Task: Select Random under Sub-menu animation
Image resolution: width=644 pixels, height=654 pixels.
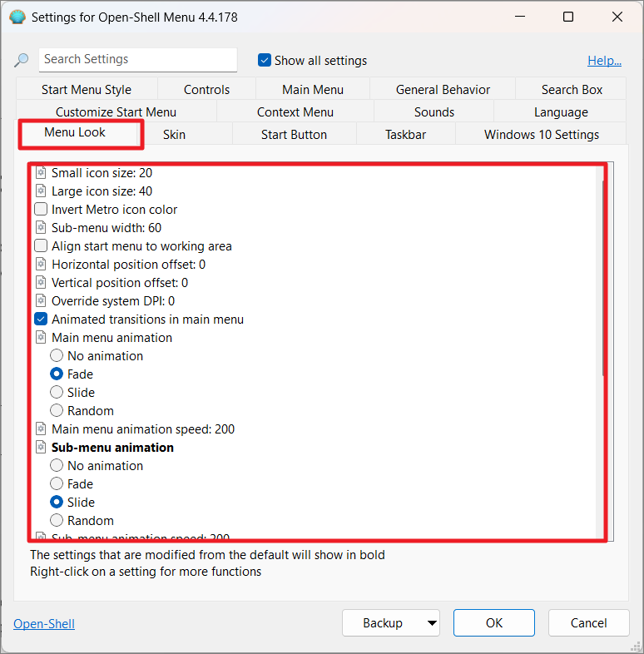Action: coord(57,521)
